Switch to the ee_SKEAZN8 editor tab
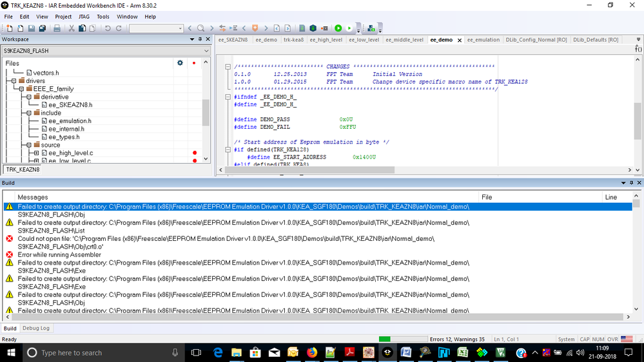This screenshot has height=362, width=644. (x=233, y=40)
